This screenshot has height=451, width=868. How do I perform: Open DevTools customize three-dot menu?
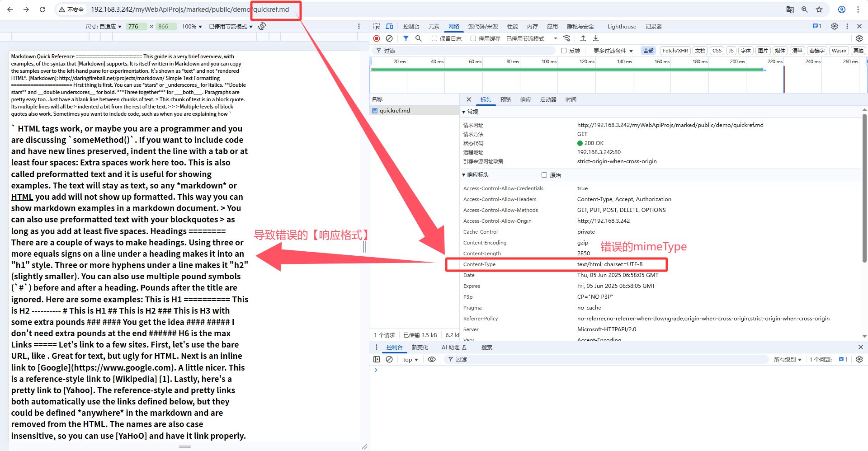coord(847,26)
